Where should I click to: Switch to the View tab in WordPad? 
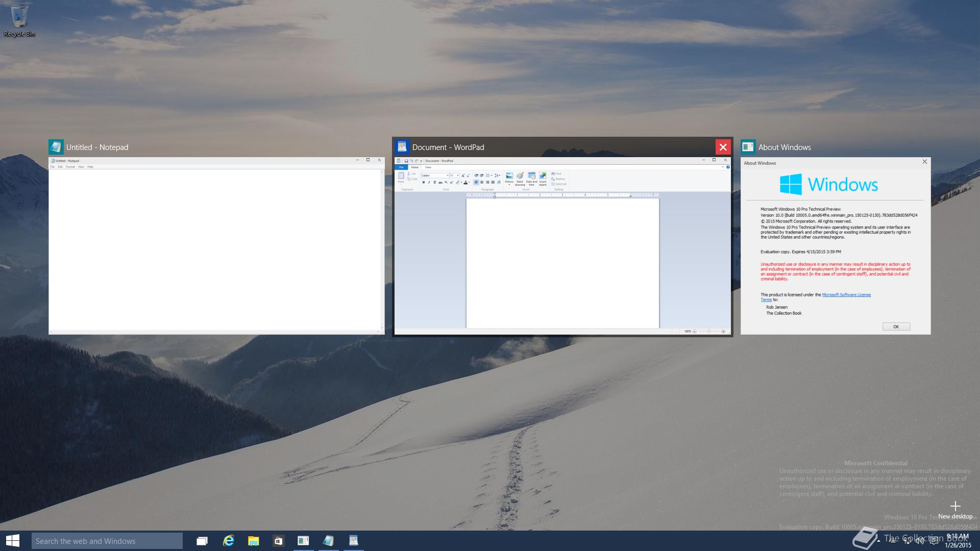[x=428, y=167]
